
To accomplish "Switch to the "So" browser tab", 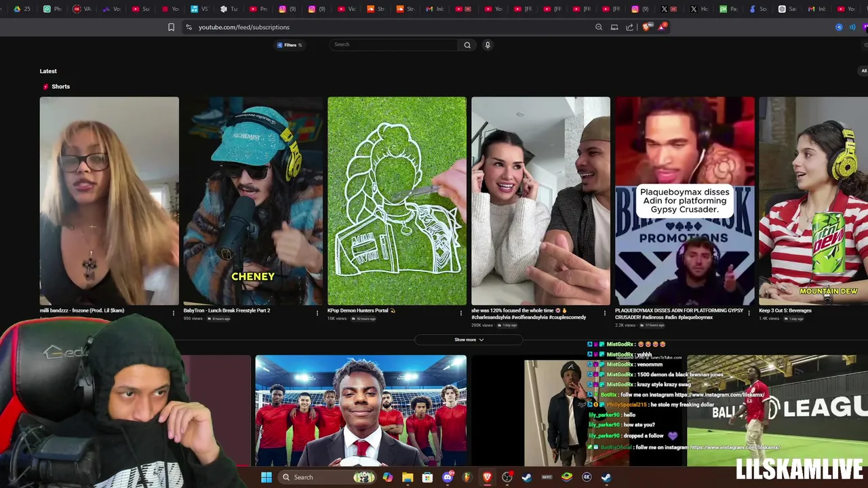I will click(x=757, y=9).
